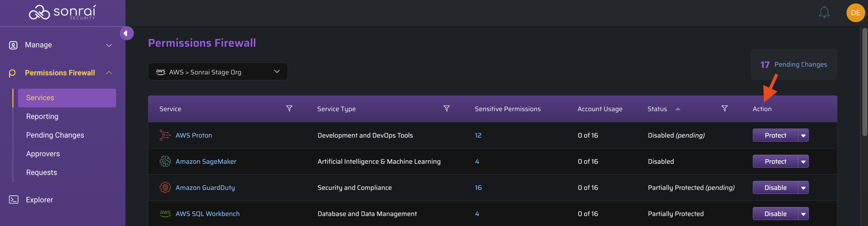View the 17 Pending Changes card
Image resolution: width=868 pixels, height=226 pixels.
coord(794,64)
